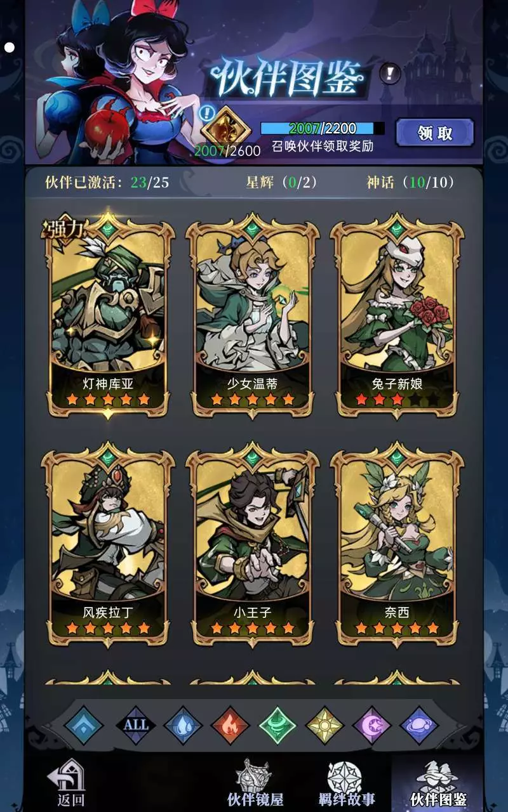Switch to the 伙伴镜屋 tab

pos(255,783)
